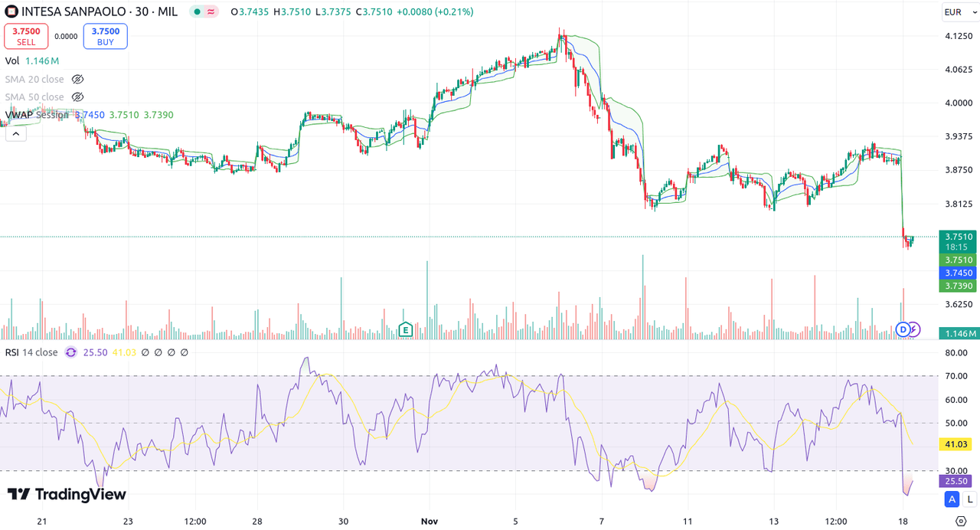
Task: Open chart settings with the gear icon
Action: [961, 521]
